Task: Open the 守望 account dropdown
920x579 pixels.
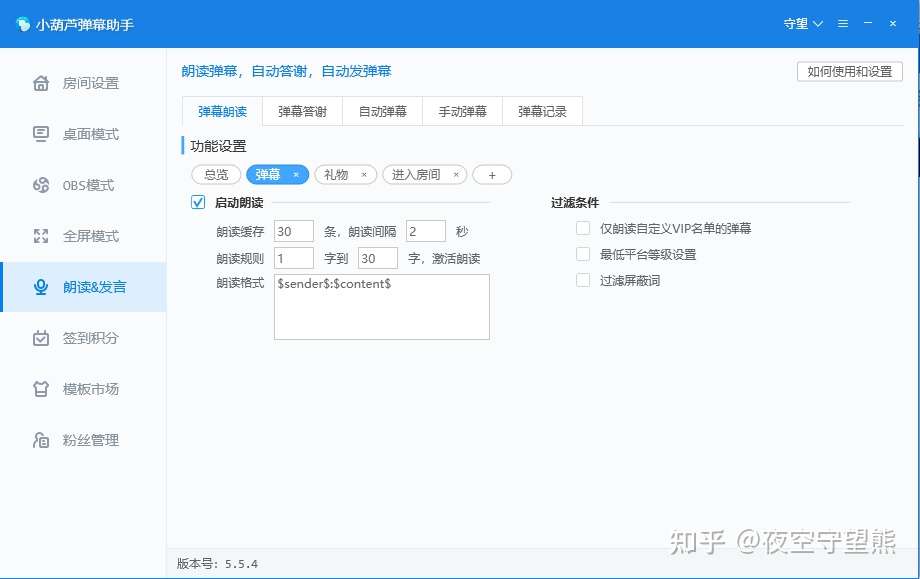Action: click(801, 24)
